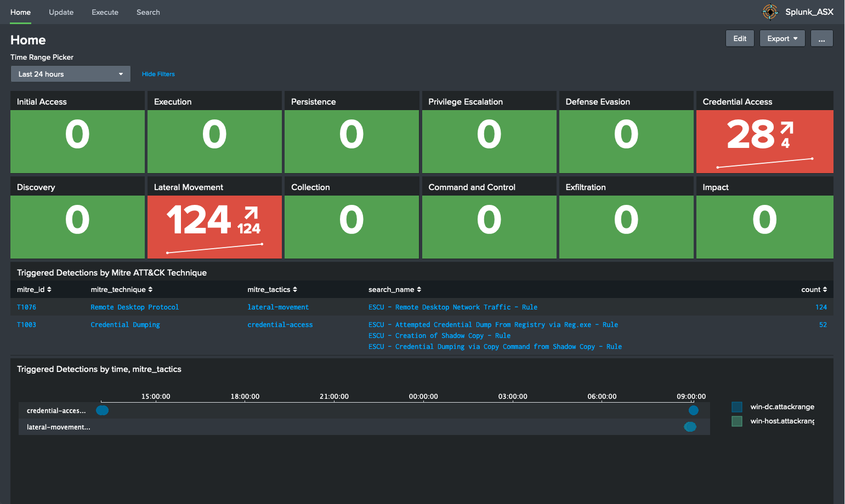
Task: Open the Update tab
Action: (x=61, y=12)
